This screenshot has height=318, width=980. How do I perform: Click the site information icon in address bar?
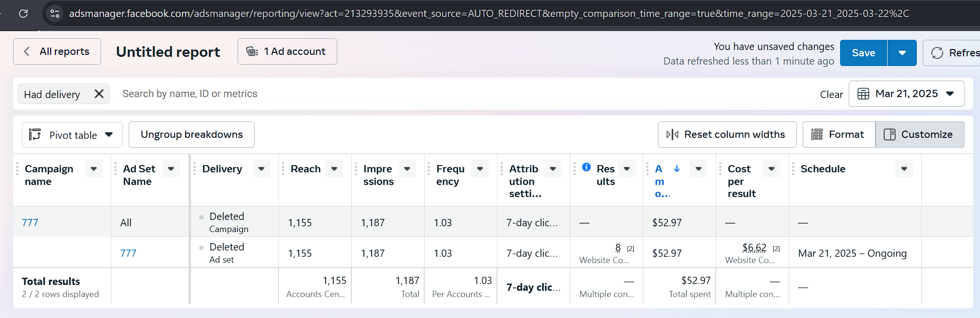(55, 14)
